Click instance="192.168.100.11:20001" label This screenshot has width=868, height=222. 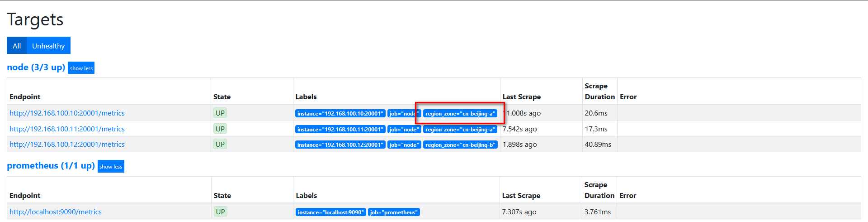[340, 130]
